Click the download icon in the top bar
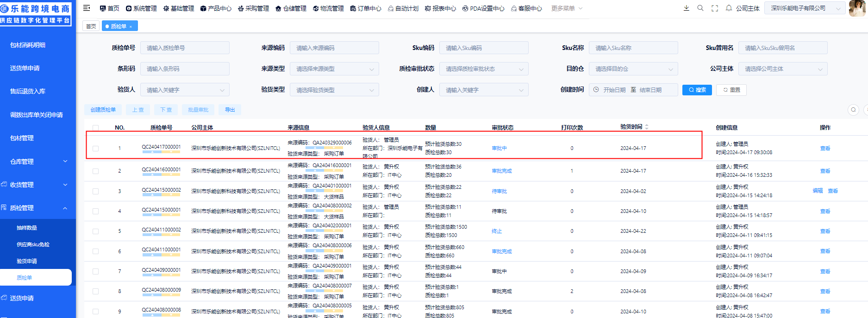 click(x=686, y=8)
